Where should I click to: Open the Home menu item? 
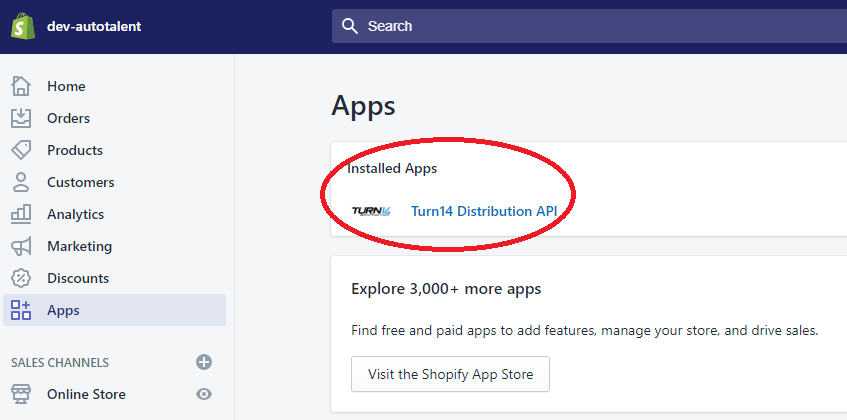point(66,86)
